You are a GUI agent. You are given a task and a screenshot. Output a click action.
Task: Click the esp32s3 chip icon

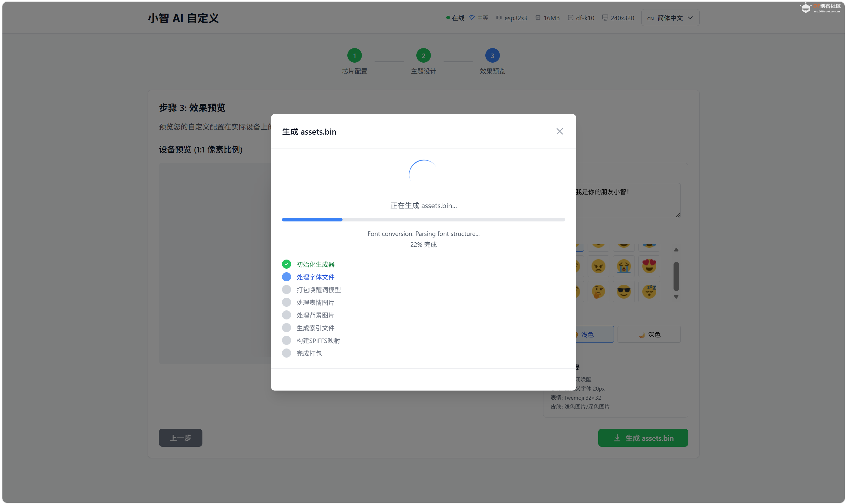click(499, 18)
